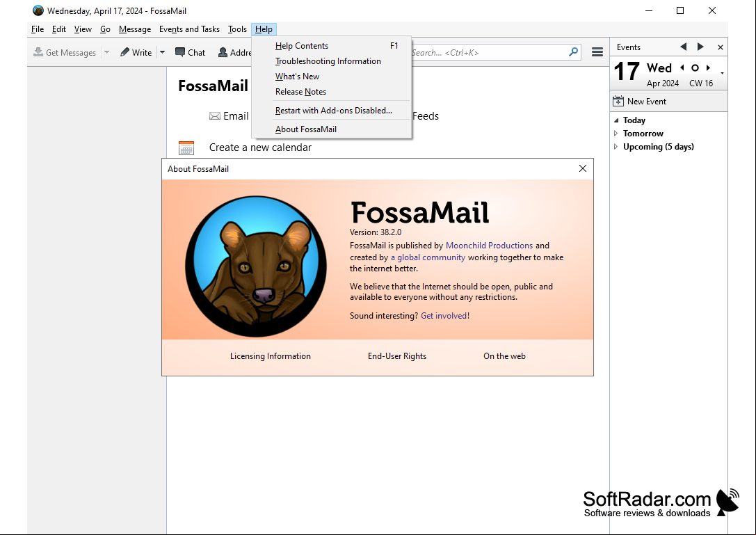Viewport: 756px width, 535px height.
Task: Close the About FossaMail dialog
Action: (x=582, y=168)
